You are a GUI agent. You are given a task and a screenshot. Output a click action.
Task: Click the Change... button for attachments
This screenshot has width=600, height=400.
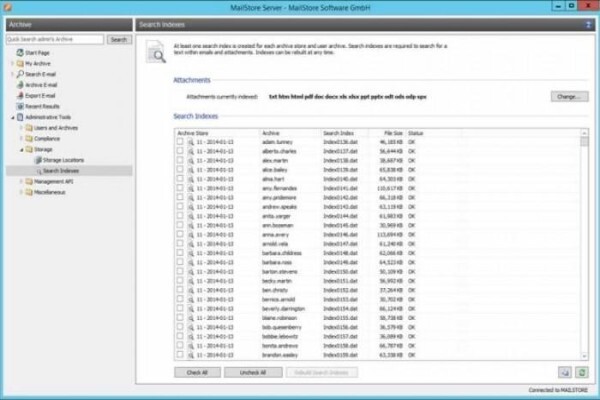click(x=569, y=96)
